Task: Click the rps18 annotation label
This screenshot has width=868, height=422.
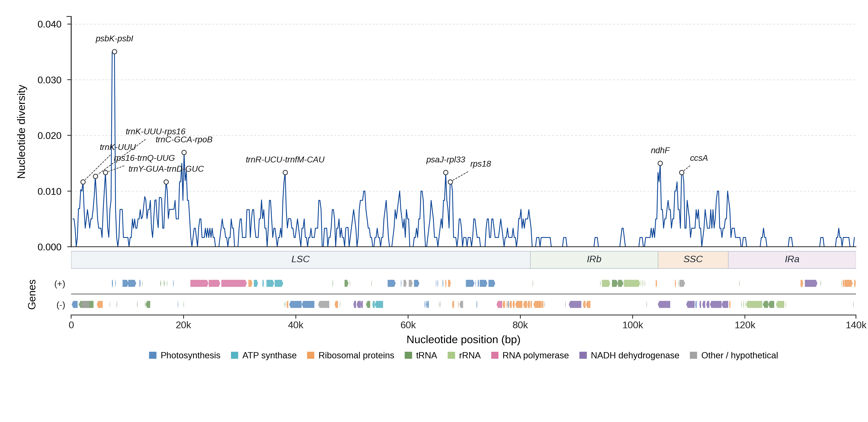Action: pyautogui.click(x=481, y=164)
